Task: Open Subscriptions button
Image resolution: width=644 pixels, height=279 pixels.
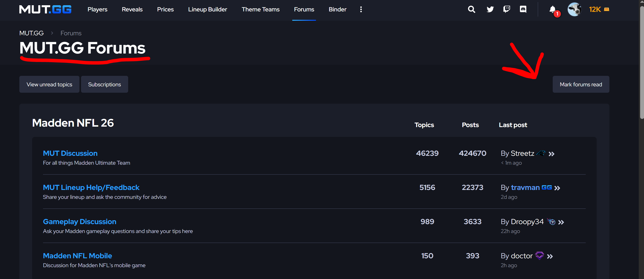Action: pyautogui.click(x=104, y=84)
